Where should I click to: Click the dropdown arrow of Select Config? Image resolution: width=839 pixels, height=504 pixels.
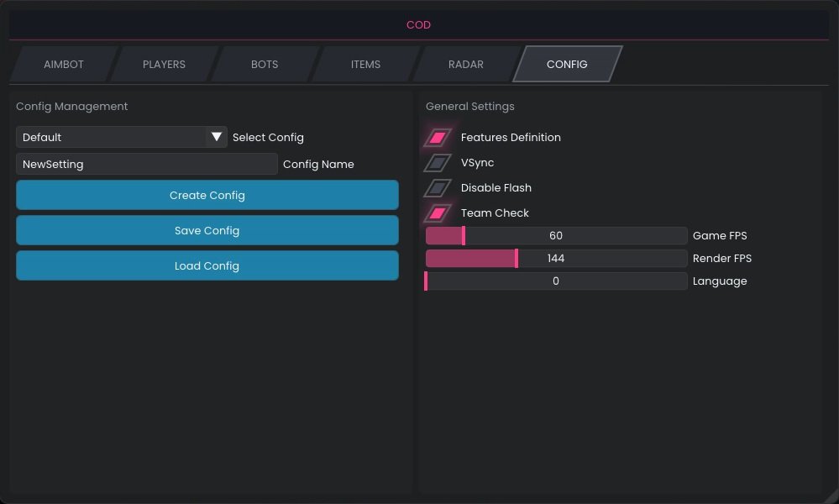[217, 137]
